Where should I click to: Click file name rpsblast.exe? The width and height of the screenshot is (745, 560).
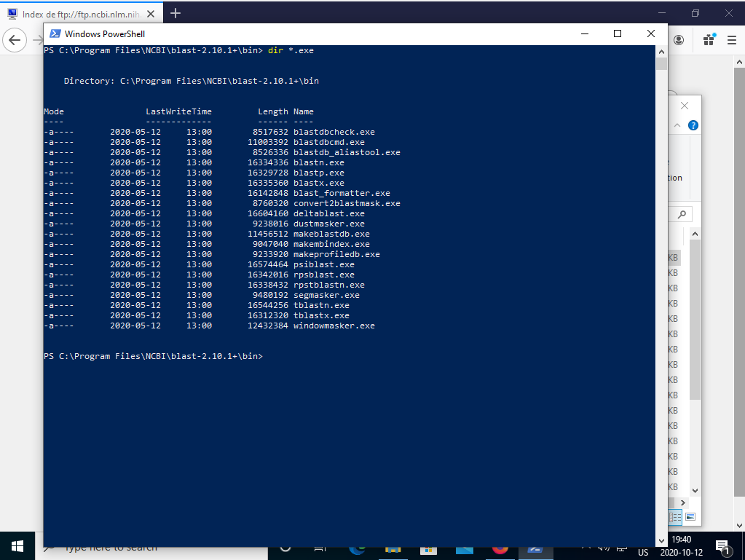coord(324,275)
